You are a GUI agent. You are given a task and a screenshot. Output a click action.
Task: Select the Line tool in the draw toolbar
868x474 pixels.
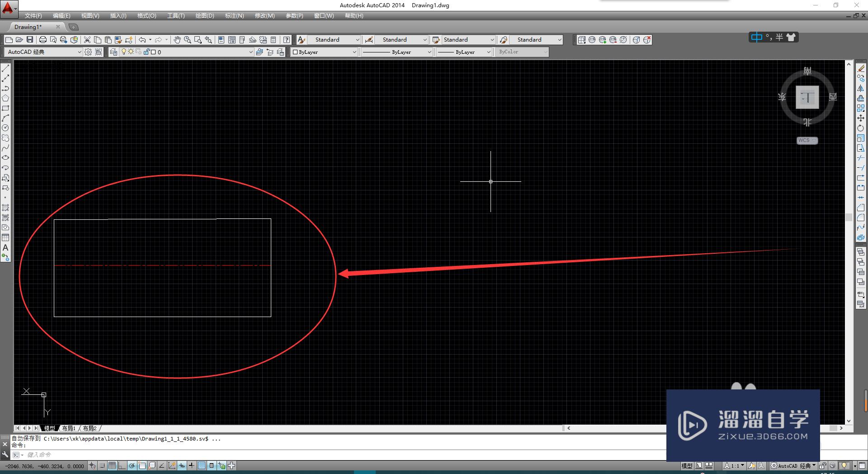(x=5, y=68)
